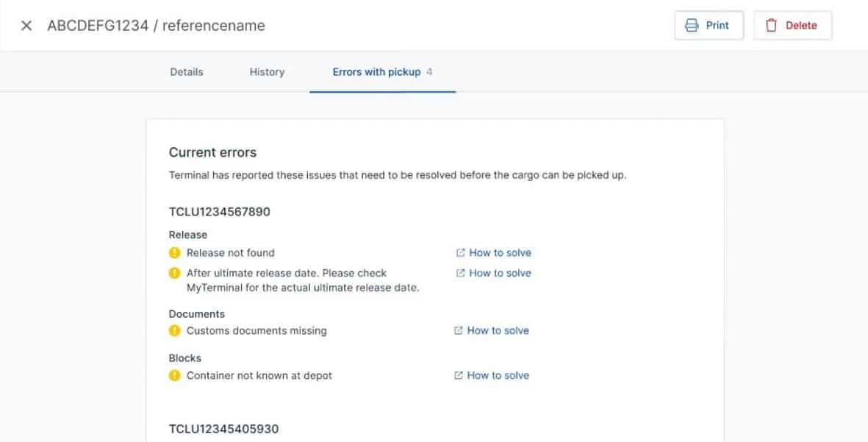
Task: Click warning icon beside Container not known at depot
Action: [174, 376]
